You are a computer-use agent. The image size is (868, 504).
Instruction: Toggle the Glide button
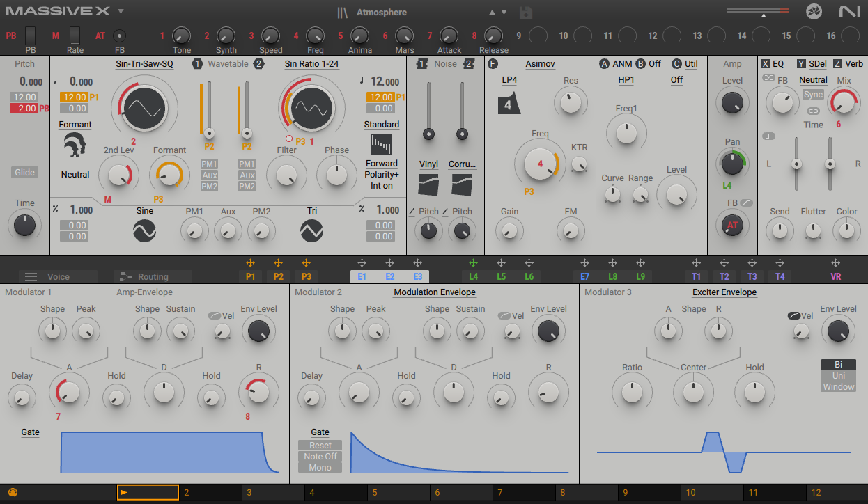[x=24, y=173]
